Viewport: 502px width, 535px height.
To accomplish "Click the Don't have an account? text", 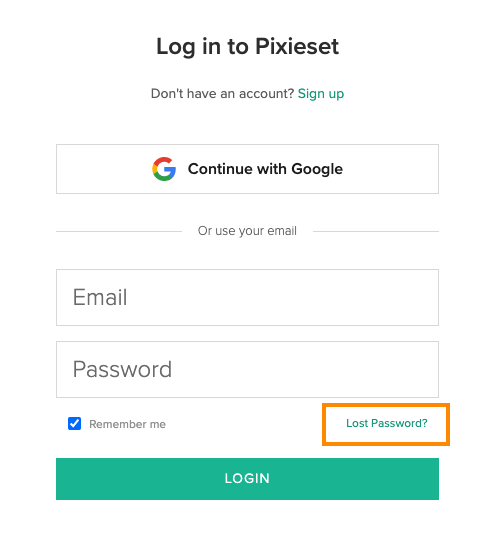I will [x=223, y=93].
